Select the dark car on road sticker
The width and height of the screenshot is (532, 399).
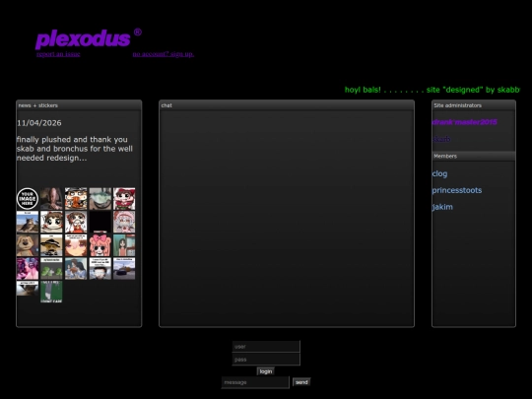[124, 268]
